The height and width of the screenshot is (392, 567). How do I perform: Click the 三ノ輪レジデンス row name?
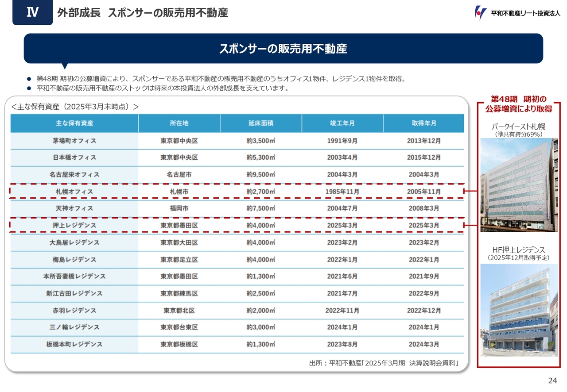coord(74,327)
